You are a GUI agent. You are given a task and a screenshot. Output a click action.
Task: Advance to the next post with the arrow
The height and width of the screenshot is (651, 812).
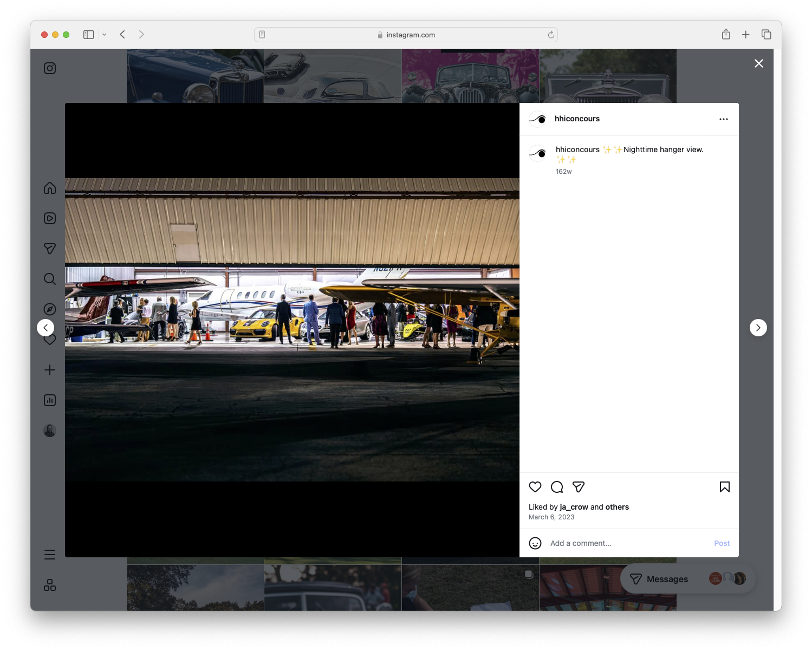758,328
